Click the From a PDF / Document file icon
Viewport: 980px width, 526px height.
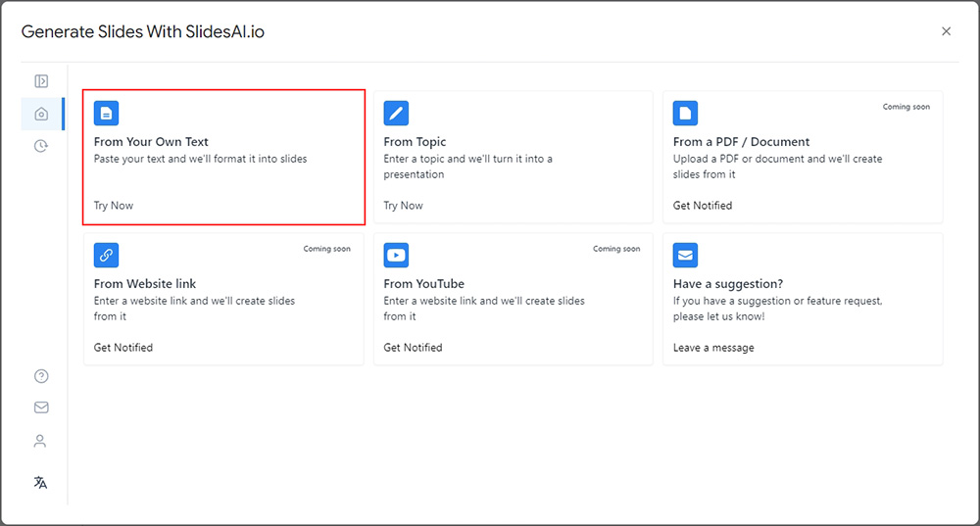tap(686, 113)
